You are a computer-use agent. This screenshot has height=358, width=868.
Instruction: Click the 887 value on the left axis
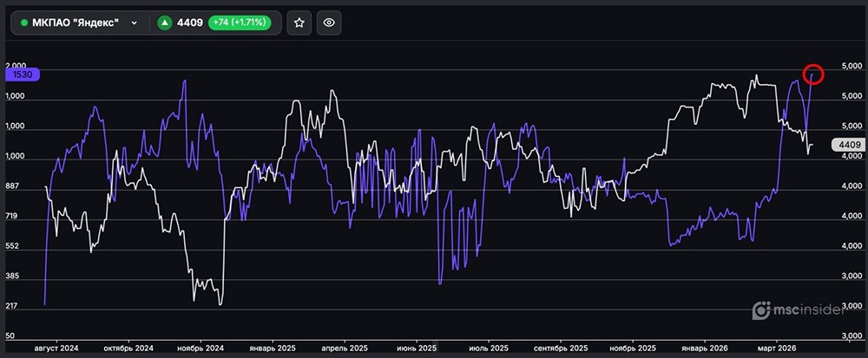point(16,186)
